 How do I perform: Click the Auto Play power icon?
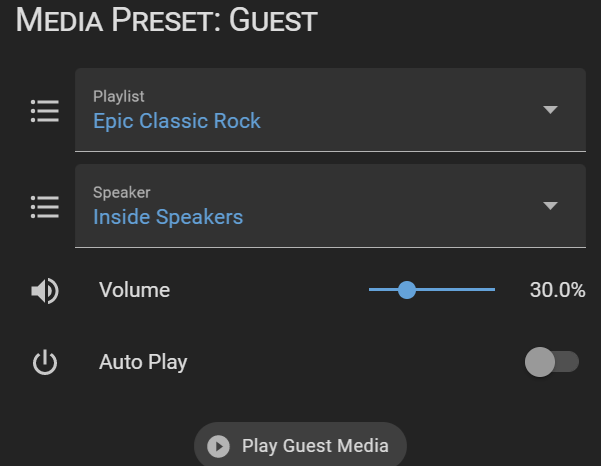pos(45,362)
